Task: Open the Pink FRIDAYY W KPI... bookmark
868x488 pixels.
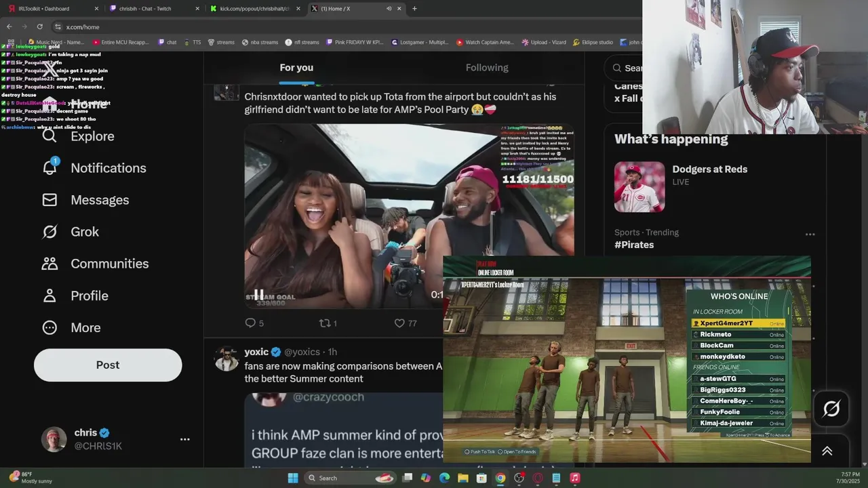Action: coord(355,42)
